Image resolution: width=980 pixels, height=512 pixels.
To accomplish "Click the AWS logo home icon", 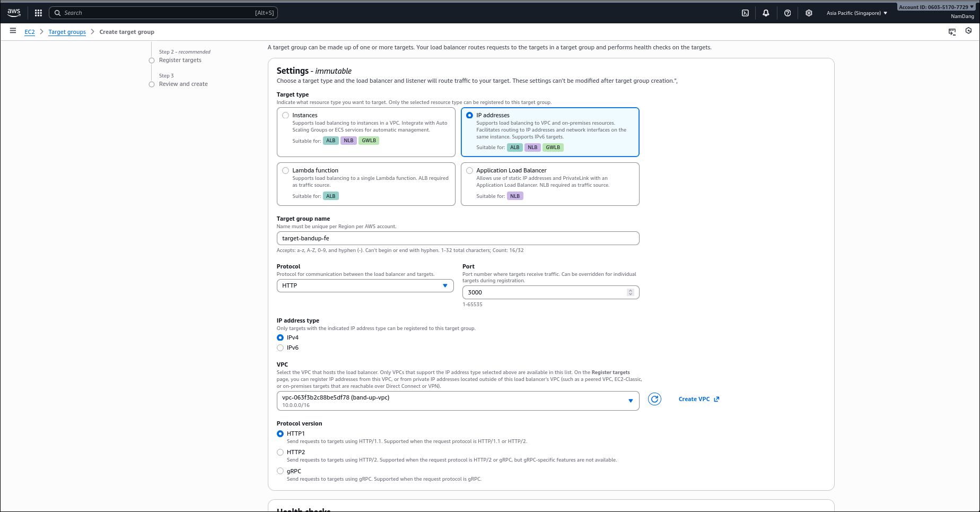I will point(14,13).
